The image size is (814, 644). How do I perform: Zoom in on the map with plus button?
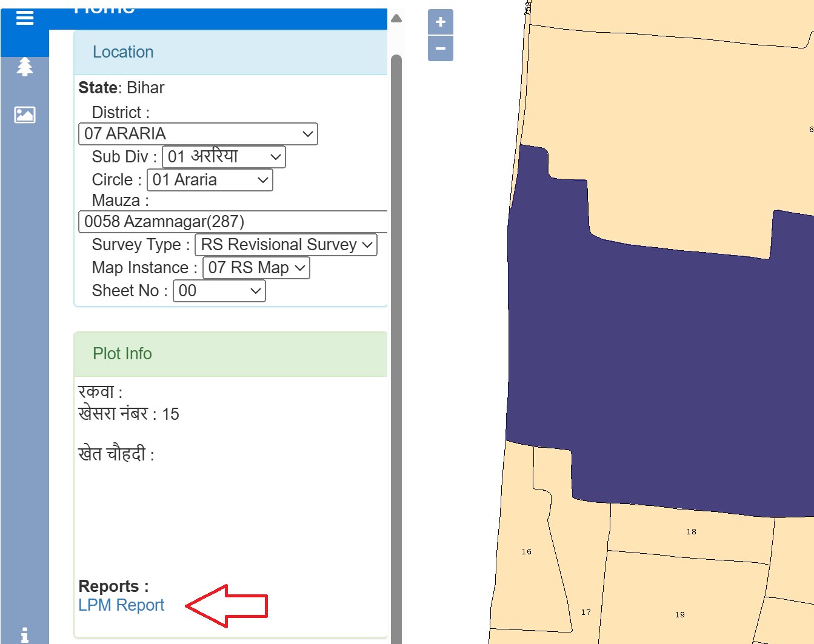[440, 22]
